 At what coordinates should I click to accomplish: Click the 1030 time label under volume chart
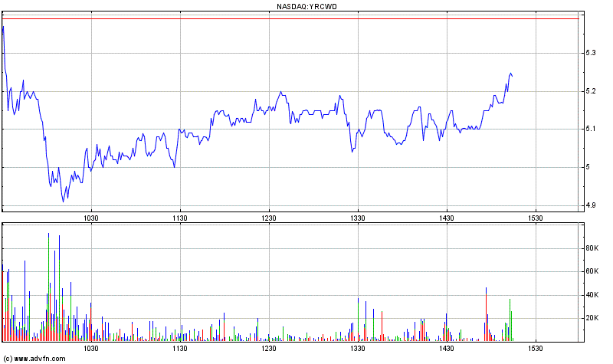coord(91,348)
